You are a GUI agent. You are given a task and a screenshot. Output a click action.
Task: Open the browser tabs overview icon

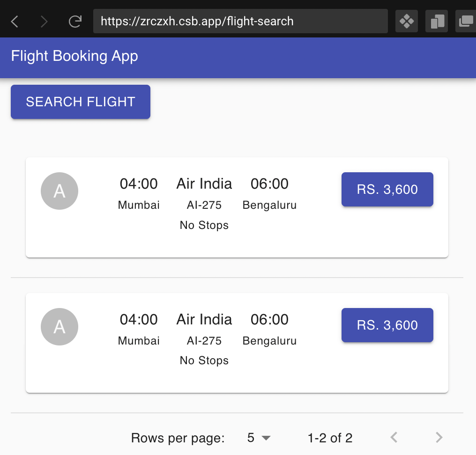(x=436, y=21)
